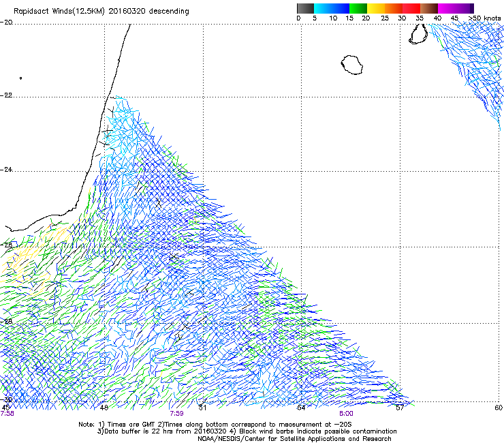Click the Mauritius island outline near top right

click(x=418, y=34)
